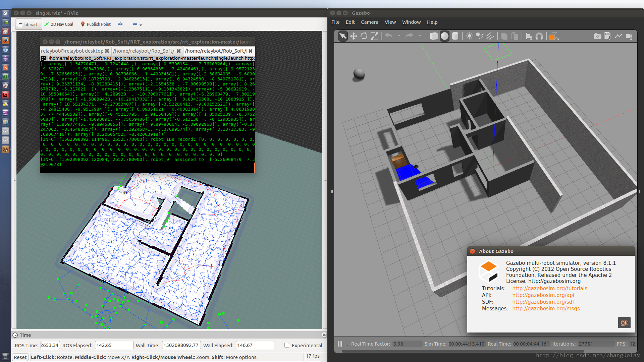Click the video record icon in Gazebo

click(x=629, y=36)
